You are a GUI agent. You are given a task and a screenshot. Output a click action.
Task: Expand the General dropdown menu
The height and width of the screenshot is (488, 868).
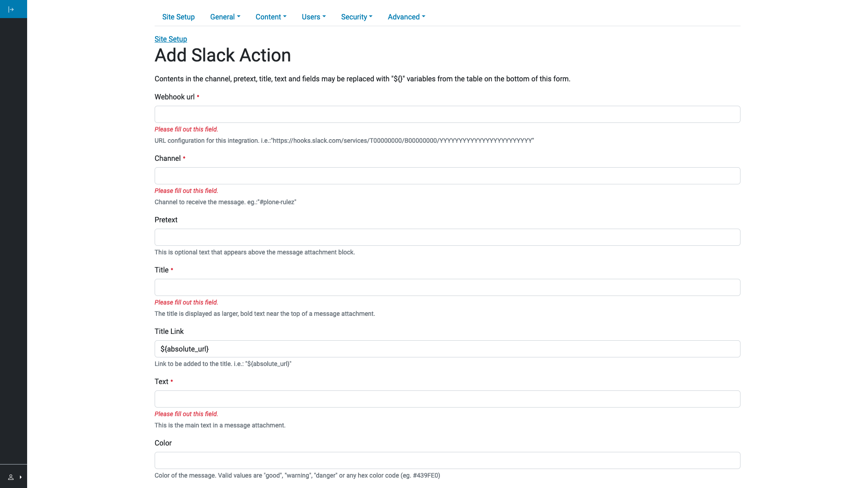click(x=225, y=17)
